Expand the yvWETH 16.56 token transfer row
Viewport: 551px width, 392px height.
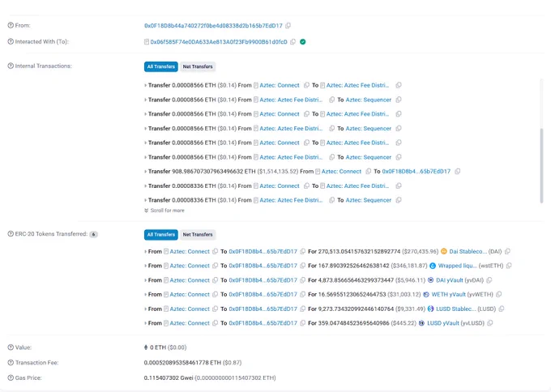point(146,294)
